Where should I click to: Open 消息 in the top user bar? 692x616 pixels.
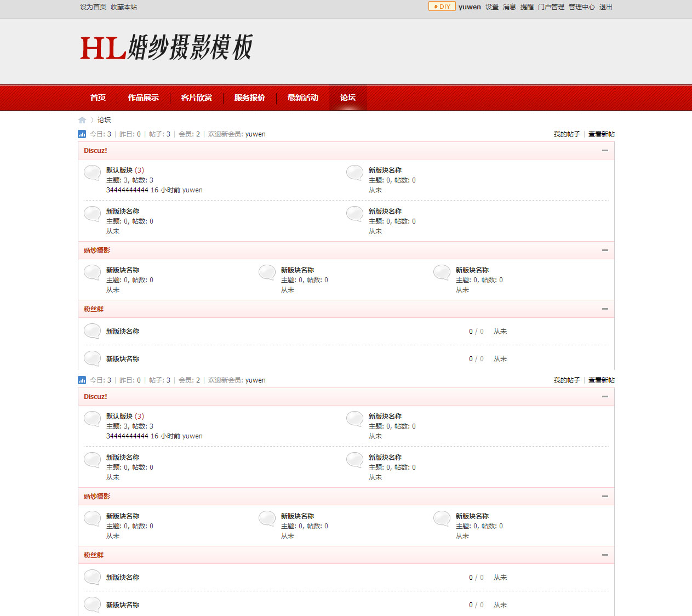pos(509,7)
